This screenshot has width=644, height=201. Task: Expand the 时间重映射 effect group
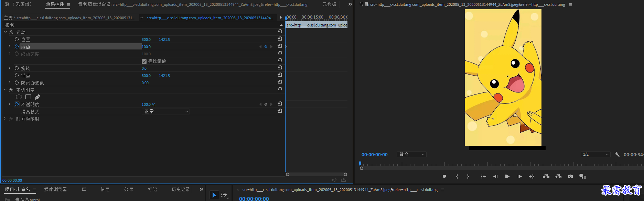pos(5,119)
